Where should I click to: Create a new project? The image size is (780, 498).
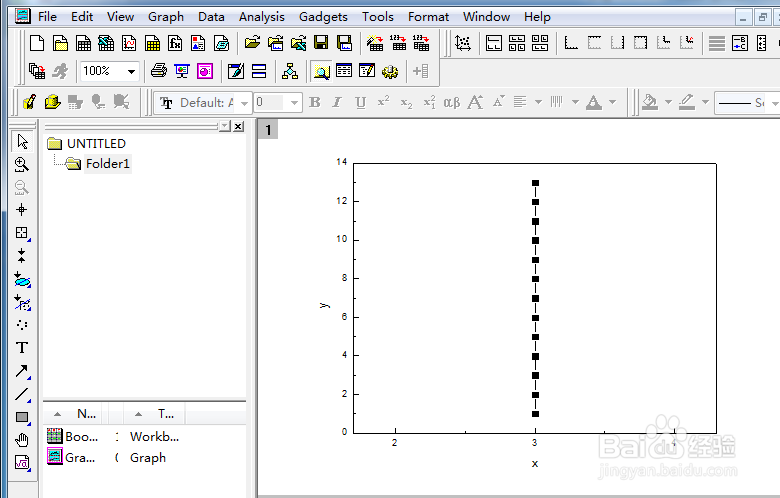(x=37, y=43)
